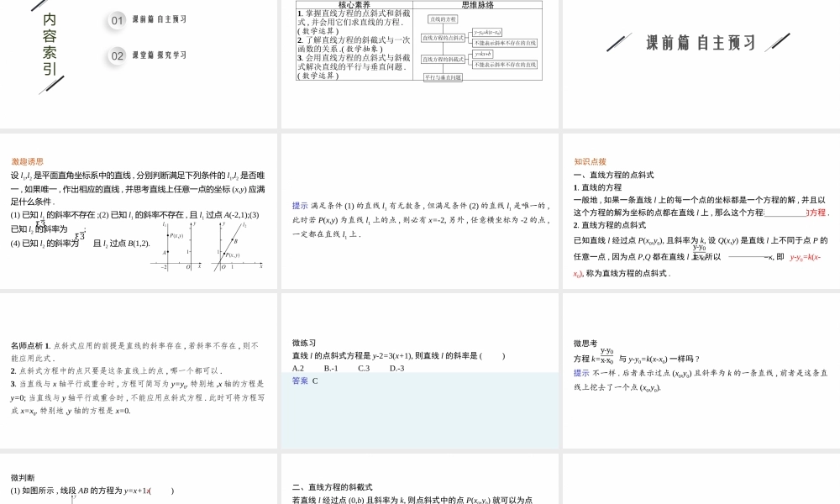Image resolution: width=840 pixels, height=504 pixels.
Task: Click the y-y₀=k(x-x₀) formula box
Action: 488,33
